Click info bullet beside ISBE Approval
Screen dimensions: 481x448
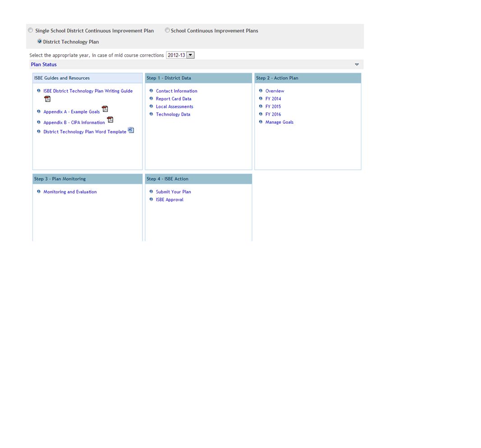151,199
